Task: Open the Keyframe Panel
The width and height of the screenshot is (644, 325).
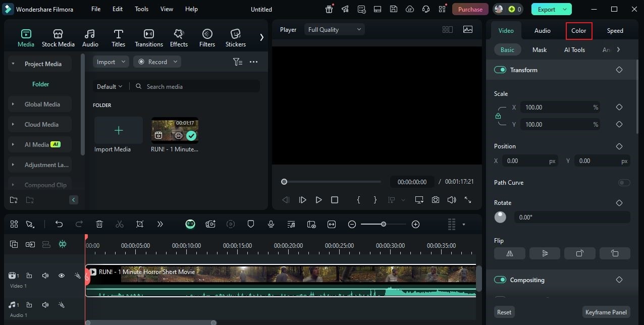Action: coord(606,312)
